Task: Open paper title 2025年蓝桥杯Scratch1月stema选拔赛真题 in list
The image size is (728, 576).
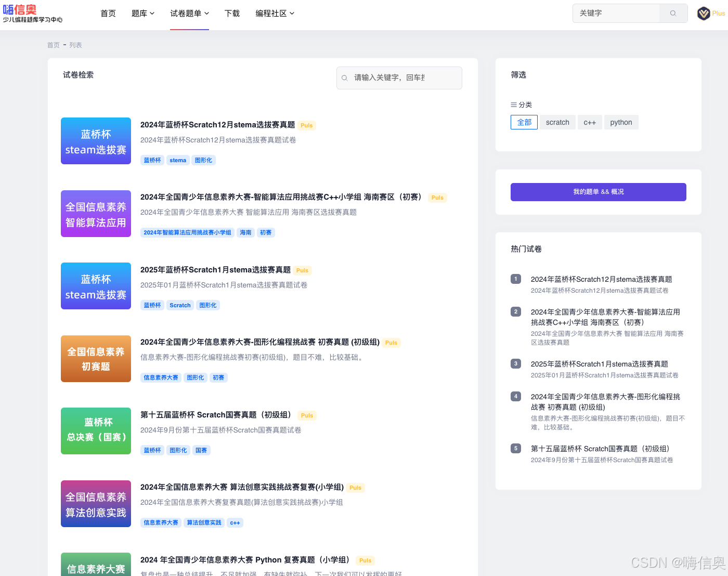Action: click(x=215, y=270)
